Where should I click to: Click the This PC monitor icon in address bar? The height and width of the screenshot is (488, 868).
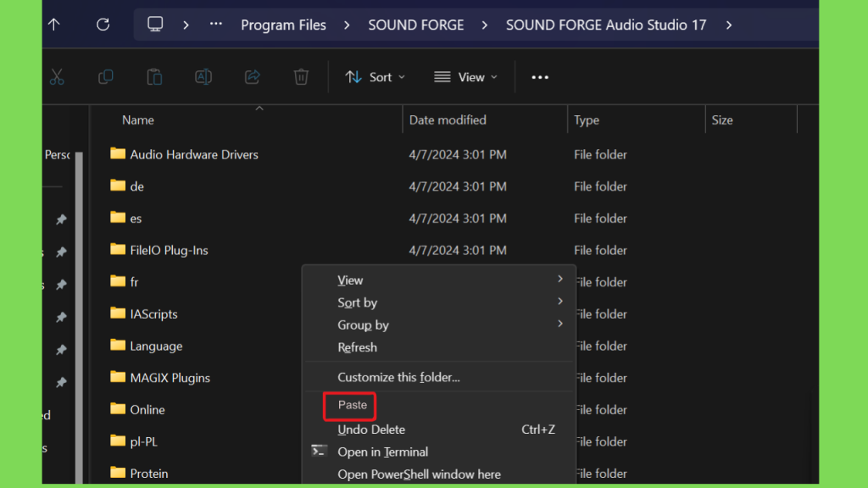click(x=155, y=24)
